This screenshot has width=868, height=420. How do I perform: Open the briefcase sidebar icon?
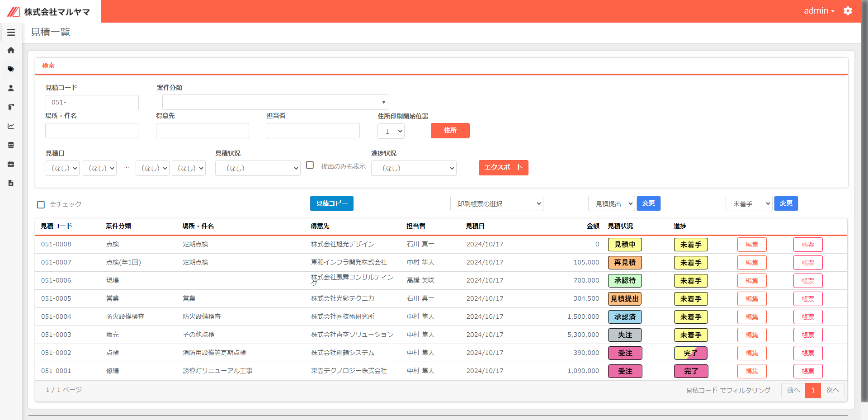pyautogui.click(x=11, y=164)
